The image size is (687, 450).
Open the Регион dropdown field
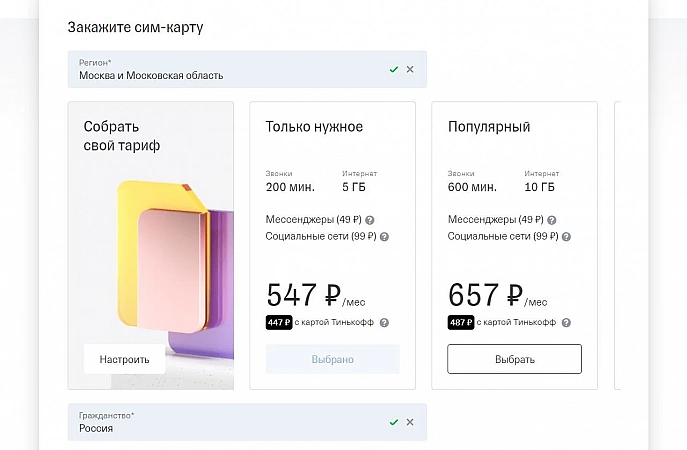(220, 69)
